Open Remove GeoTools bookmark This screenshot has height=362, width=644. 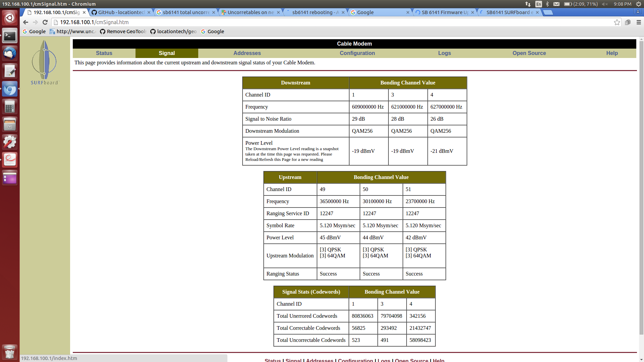[123, 32]
